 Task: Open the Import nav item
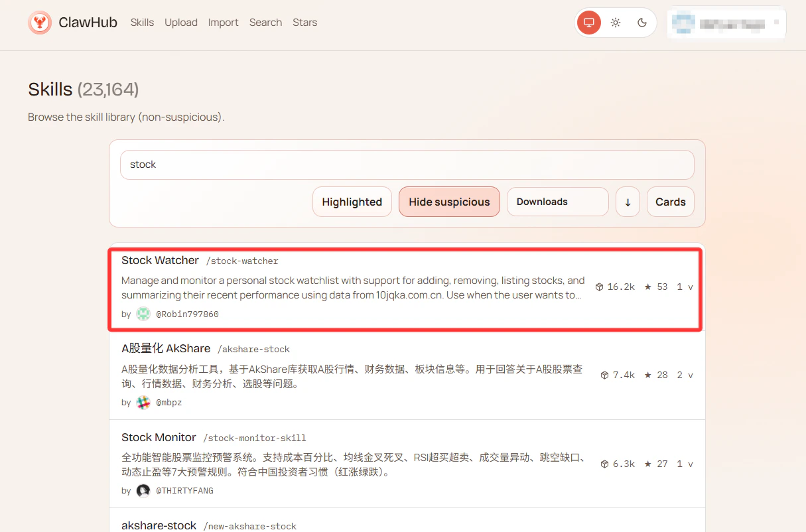click(x=223, y=23)
